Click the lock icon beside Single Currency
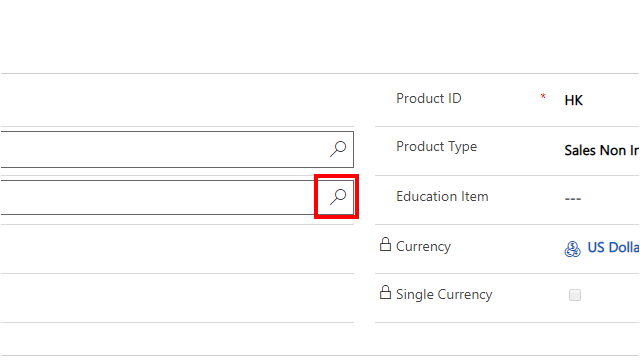 tap(385, 292)
